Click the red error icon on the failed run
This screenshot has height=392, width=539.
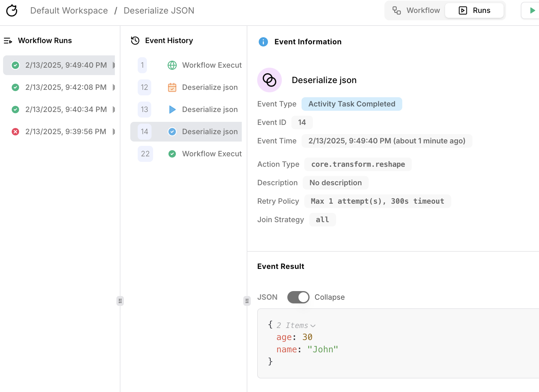[x=15, y=131]
